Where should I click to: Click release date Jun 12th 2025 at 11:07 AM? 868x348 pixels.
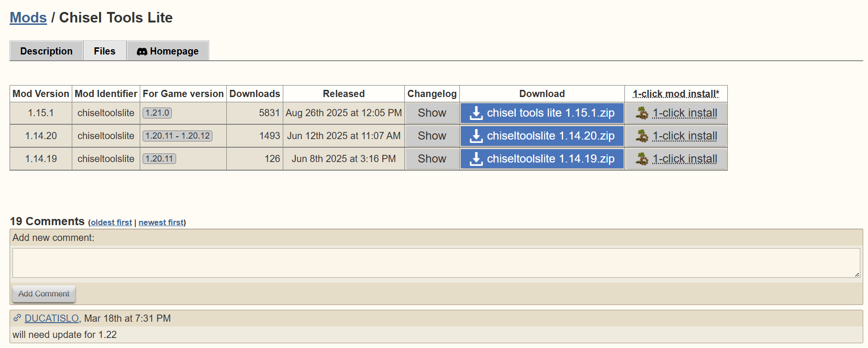coord(344,136)
